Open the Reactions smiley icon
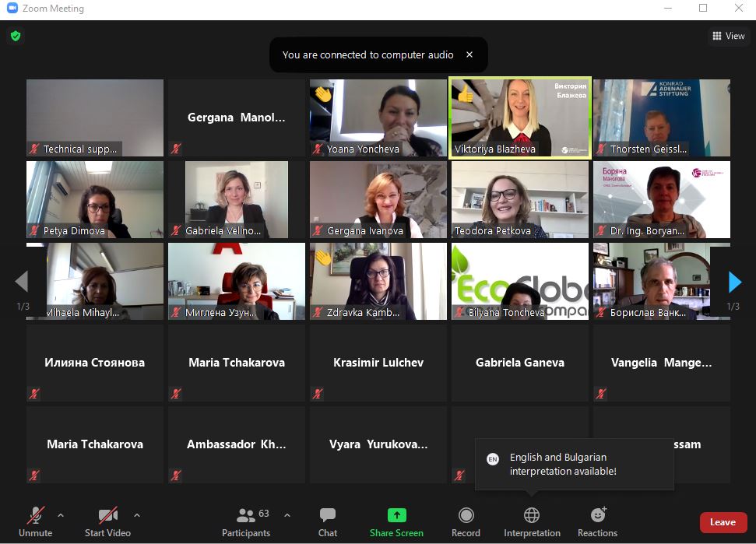 [598, 514]
